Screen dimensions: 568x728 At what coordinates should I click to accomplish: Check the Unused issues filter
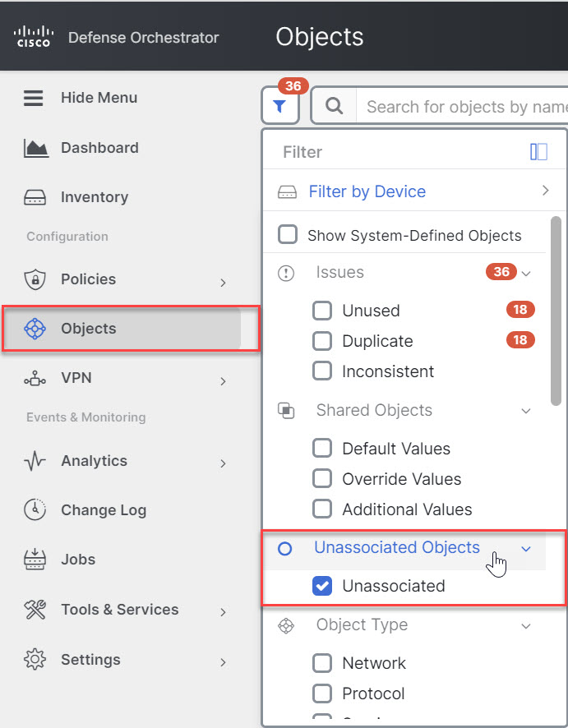click(322, 311)
